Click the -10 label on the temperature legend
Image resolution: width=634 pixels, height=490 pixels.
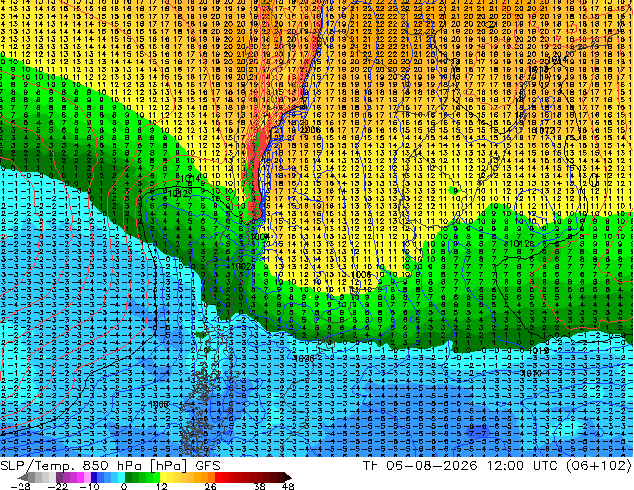89,486
